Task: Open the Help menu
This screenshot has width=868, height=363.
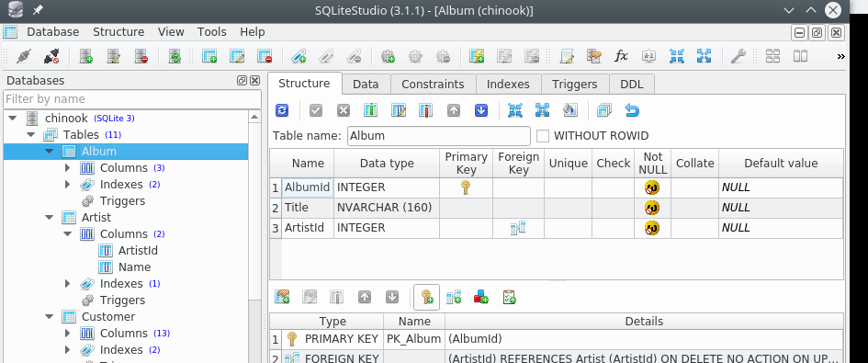Action: (253, 32)
